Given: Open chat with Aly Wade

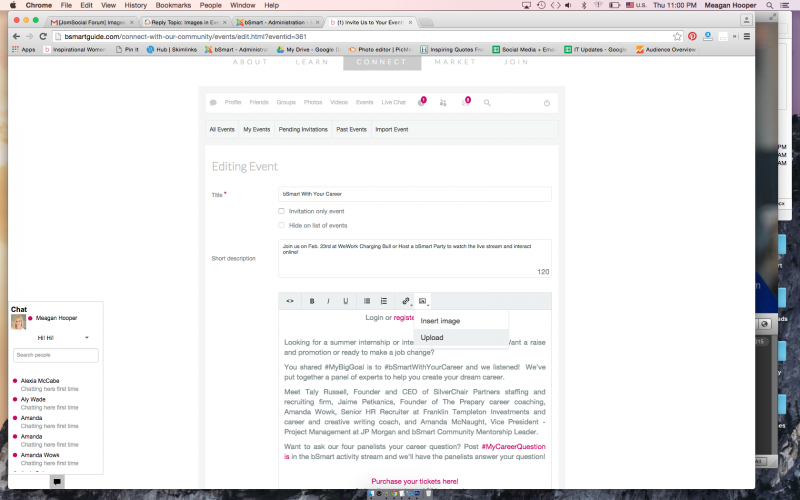Looking at the screenshot, I should (33, 399).
